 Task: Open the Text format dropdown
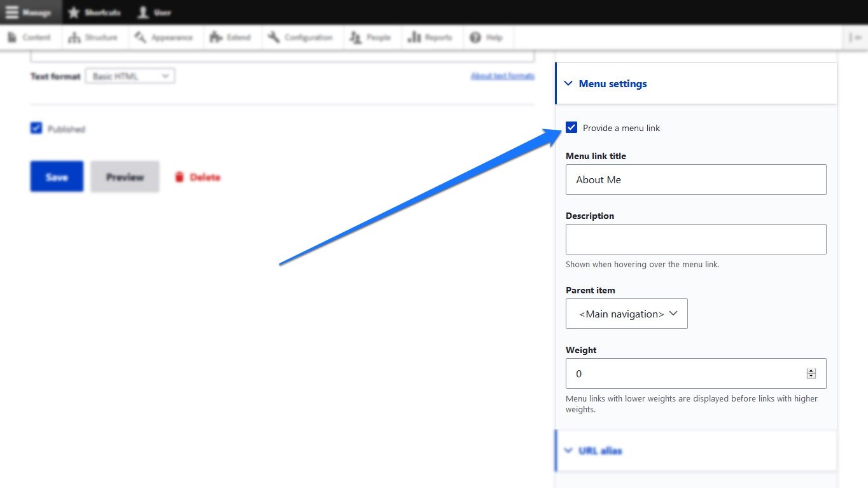130,76
